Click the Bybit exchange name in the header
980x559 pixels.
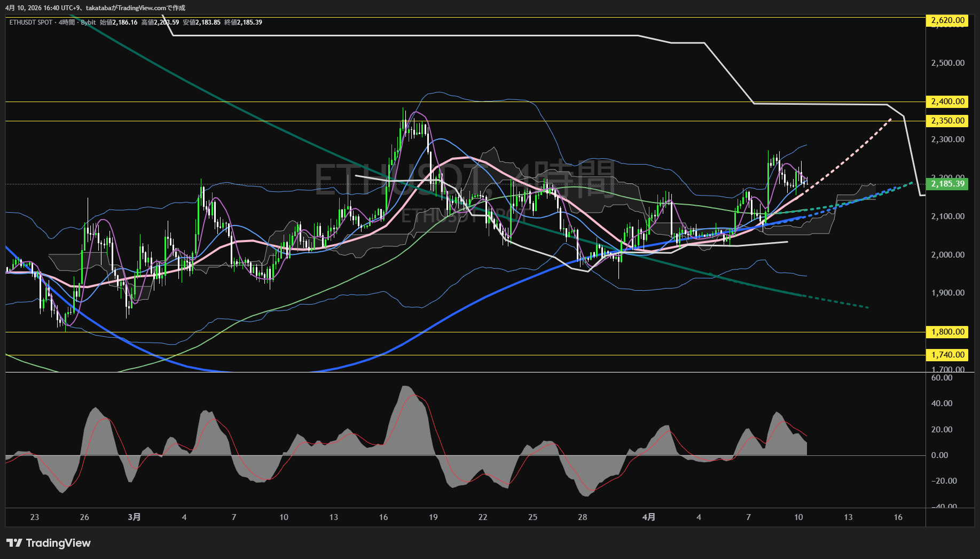[x=88, y=22]
